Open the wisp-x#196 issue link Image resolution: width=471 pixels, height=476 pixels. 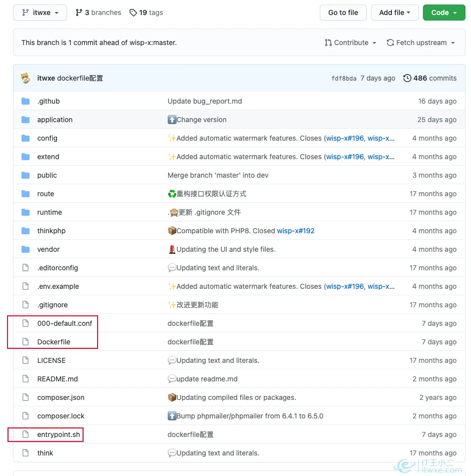344,138
